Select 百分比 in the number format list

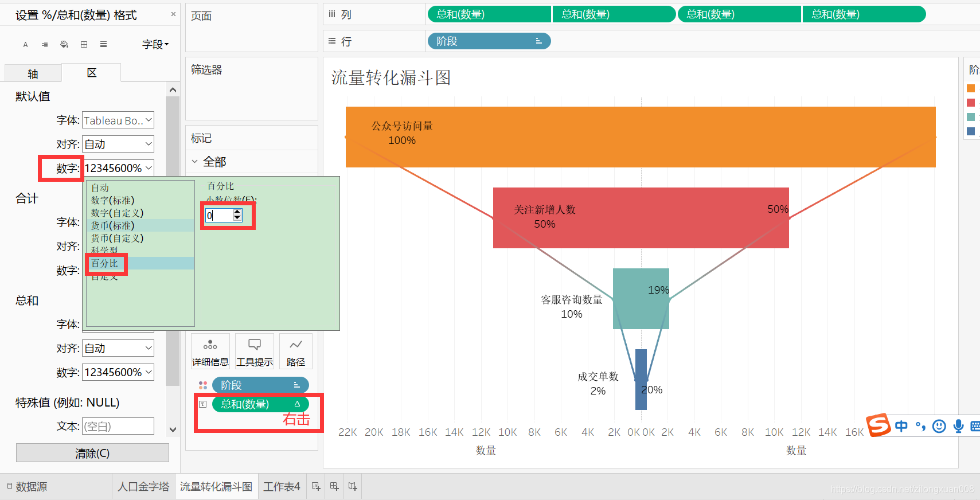140,263
